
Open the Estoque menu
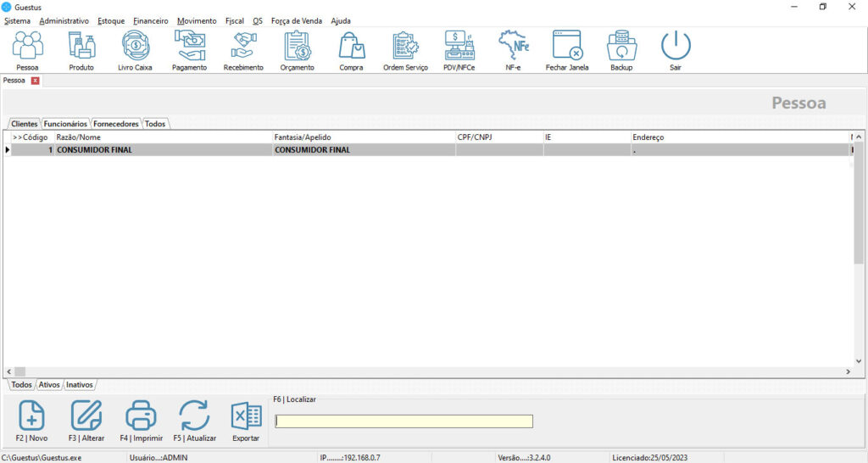click(111, 20)
